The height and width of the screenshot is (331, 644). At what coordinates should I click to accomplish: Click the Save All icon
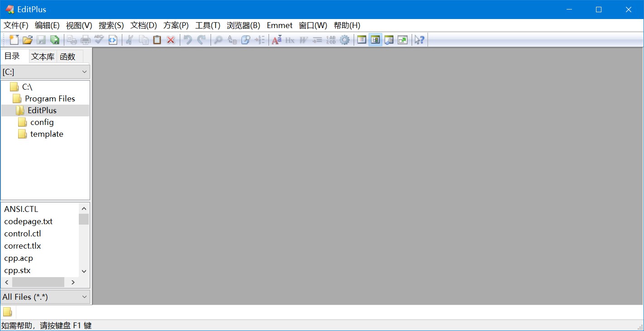point(55,40)
